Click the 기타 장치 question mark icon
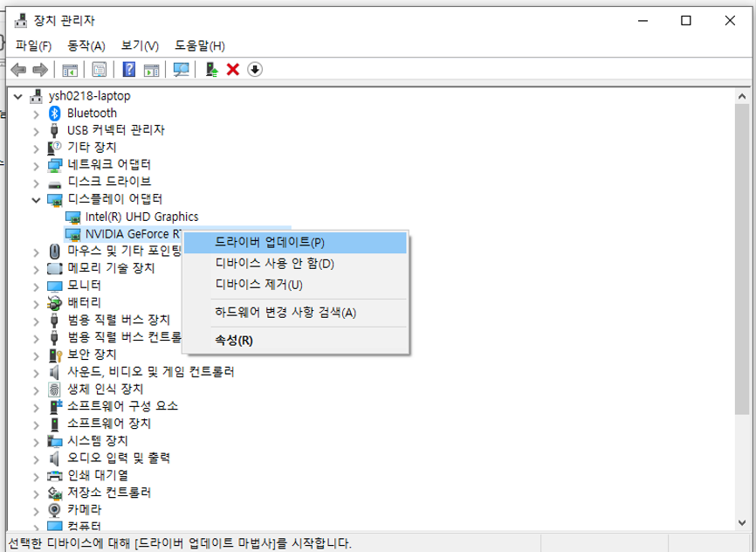Screen dimensions: 756x552 click(54, 148)
